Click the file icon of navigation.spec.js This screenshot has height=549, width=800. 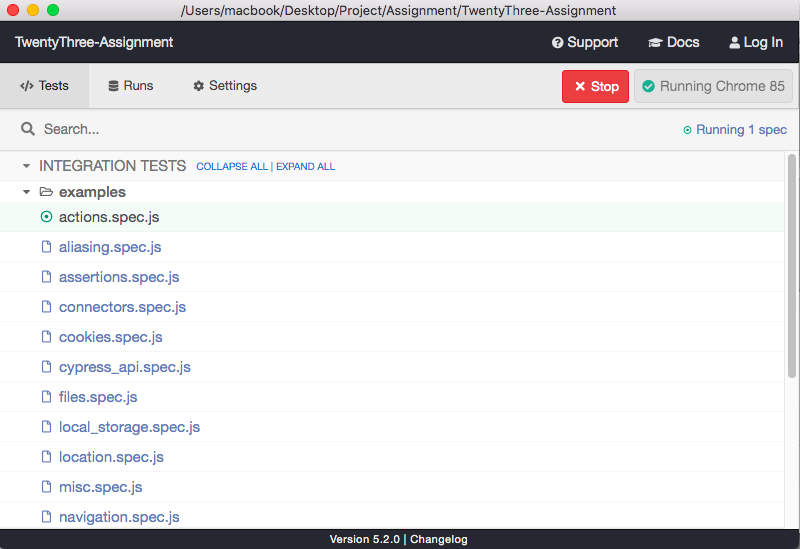(x=46, y=517)
